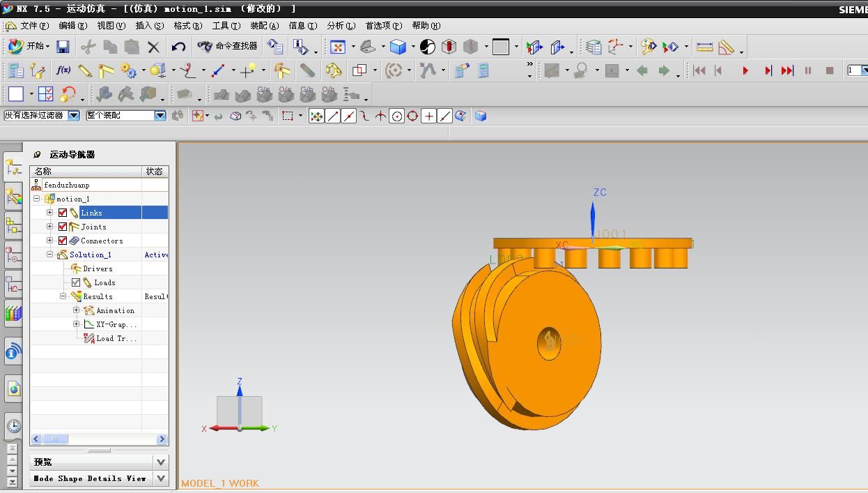The height and width of the screenshot is (493, 868).
Task: Expand the Joints tree node
Action: pyautogui.click(x=49, y=227)
